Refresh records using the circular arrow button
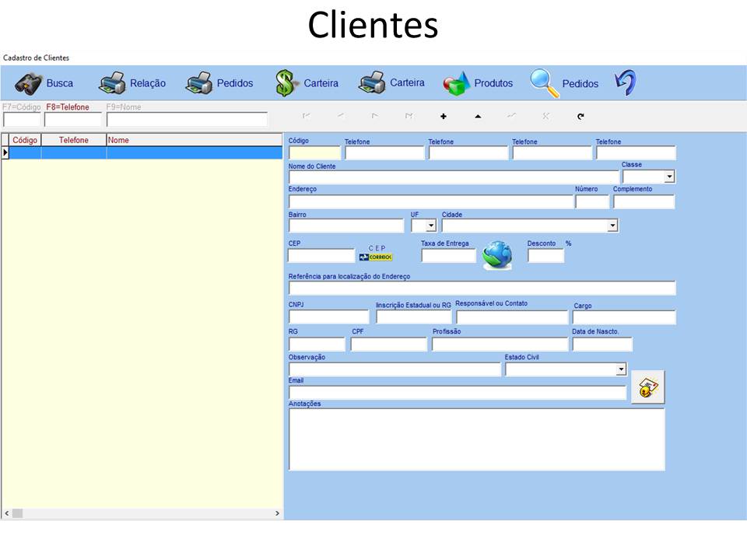747x560 pixels. coord(581,115)
